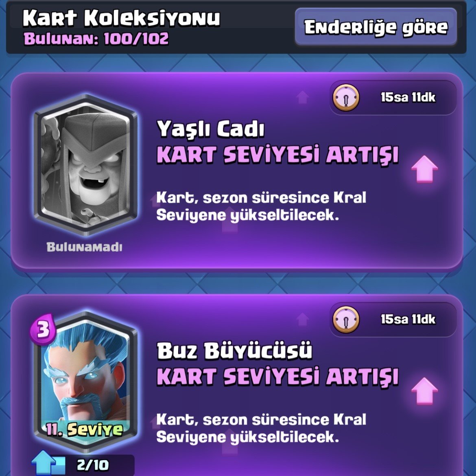The image size is (476, 476).
Task: Tap the 11. Seviye level label
Action: pos(84,429)
